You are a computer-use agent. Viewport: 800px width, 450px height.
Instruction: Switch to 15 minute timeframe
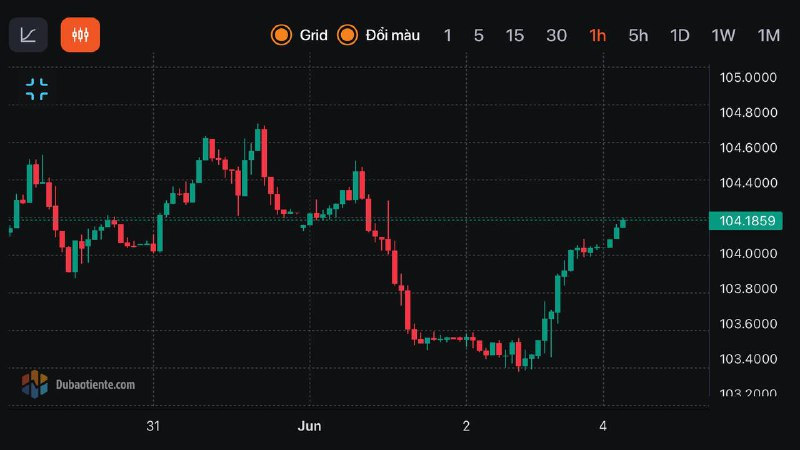coord(515,35)
